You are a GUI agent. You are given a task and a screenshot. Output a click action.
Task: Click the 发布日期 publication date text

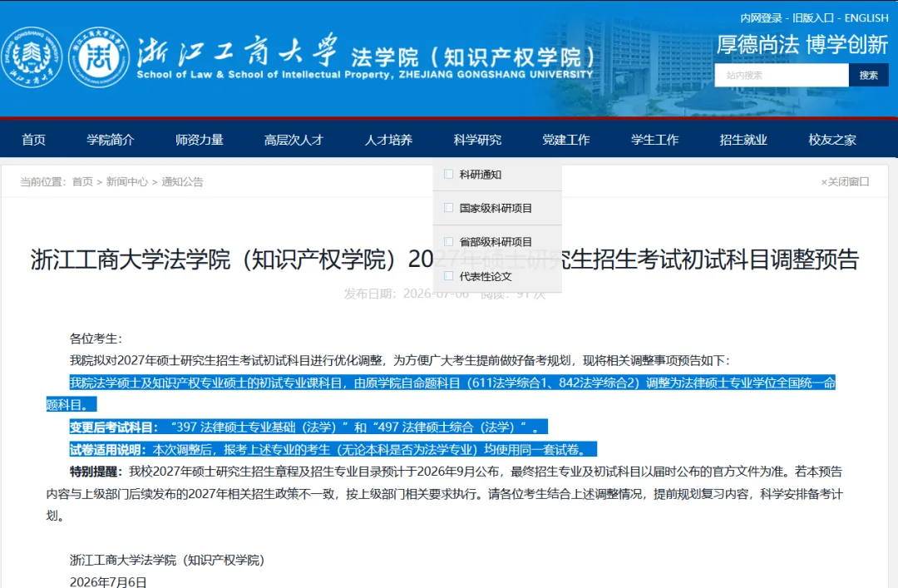point(406,294)
